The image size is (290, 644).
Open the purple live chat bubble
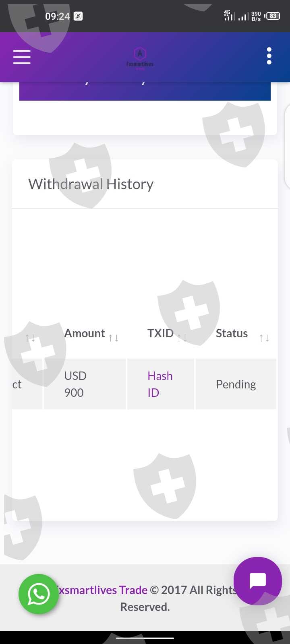pos(257,581)
